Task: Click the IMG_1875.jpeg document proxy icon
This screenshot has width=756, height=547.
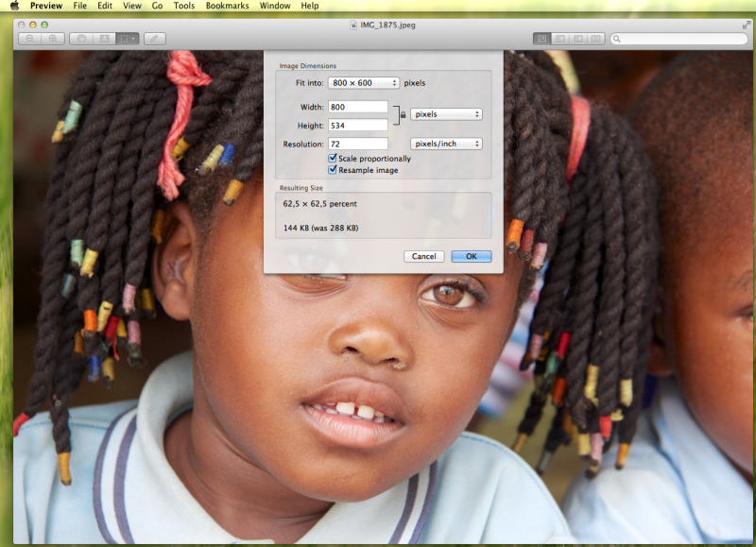Action: coord(353,26)
